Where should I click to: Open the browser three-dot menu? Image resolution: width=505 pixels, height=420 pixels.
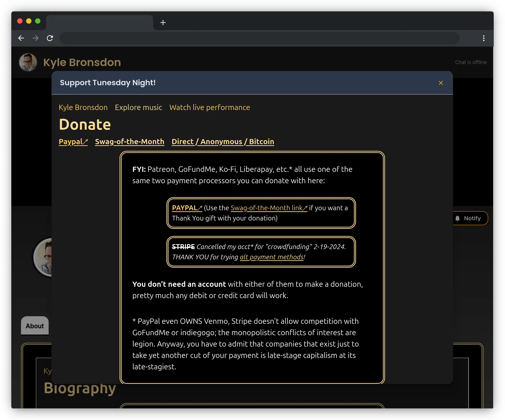[x=484, y=38]
